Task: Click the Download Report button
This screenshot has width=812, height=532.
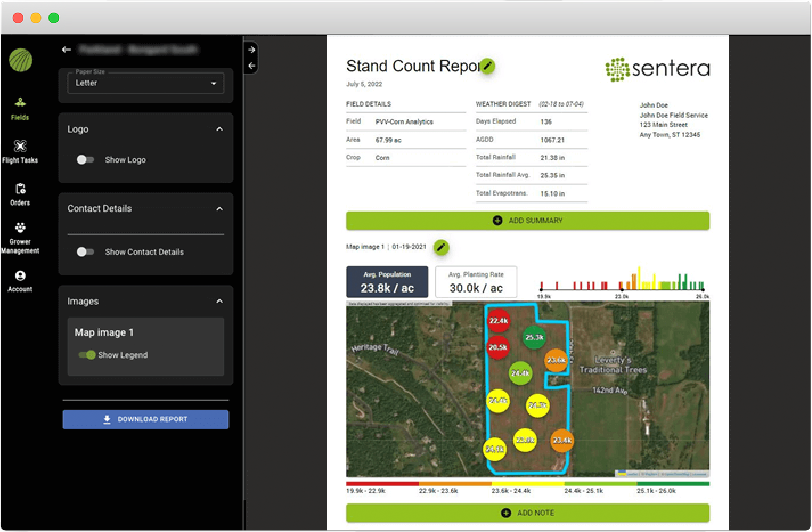Action: (146, 419)
